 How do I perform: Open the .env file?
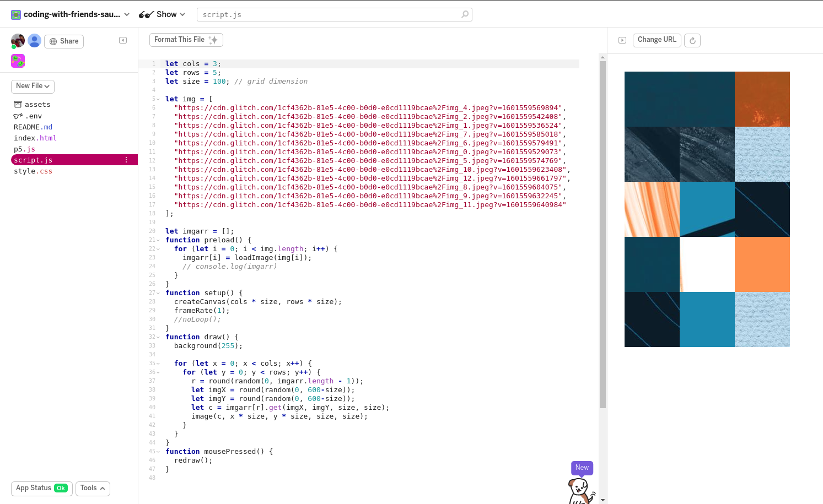[28, 116]
